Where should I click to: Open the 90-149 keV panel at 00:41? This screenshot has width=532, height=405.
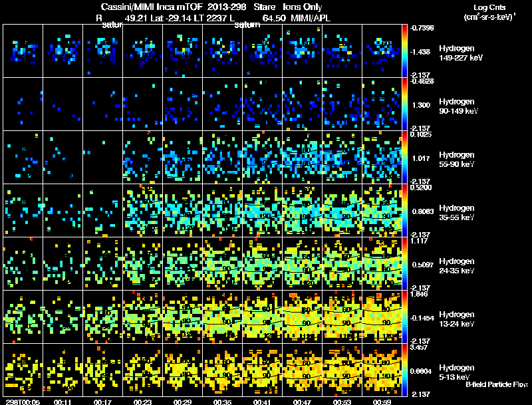(x=262, y=104)
